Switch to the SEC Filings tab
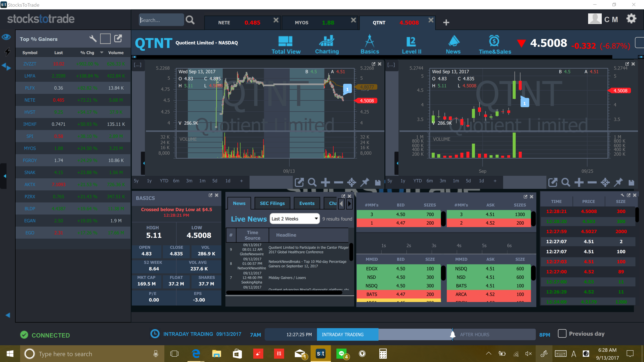The image size is (644, 362). [272, 203]
